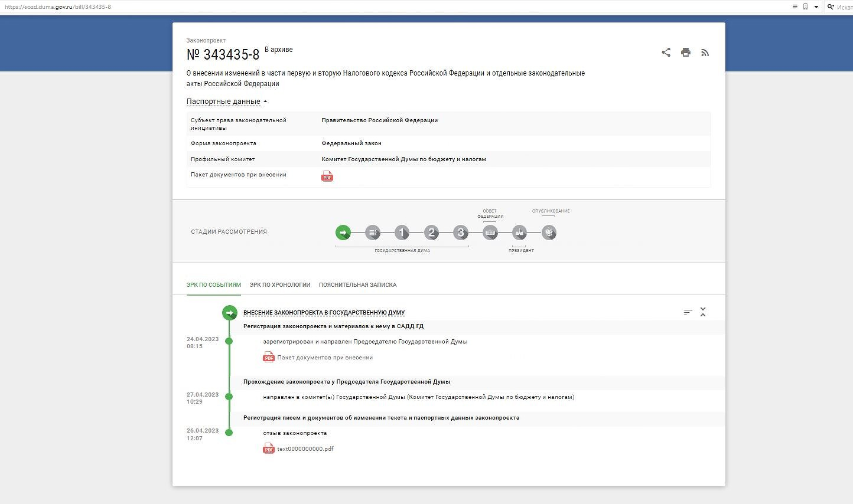This screenshot has width=853, height=504.
Task: Collapse the Паспортные данные section
Action: (226, 102)
